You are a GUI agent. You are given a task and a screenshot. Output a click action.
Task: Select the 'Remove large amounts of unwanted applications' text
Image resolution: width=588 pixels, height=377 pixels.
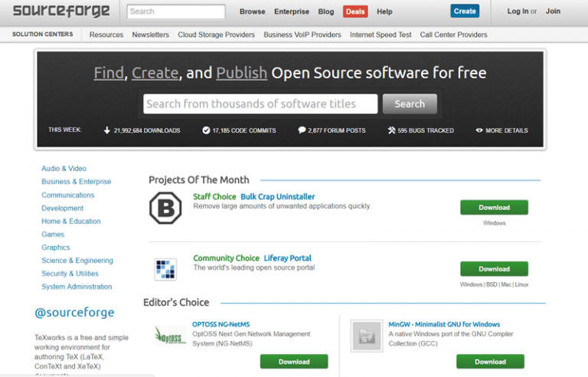[x=282, y=206]
